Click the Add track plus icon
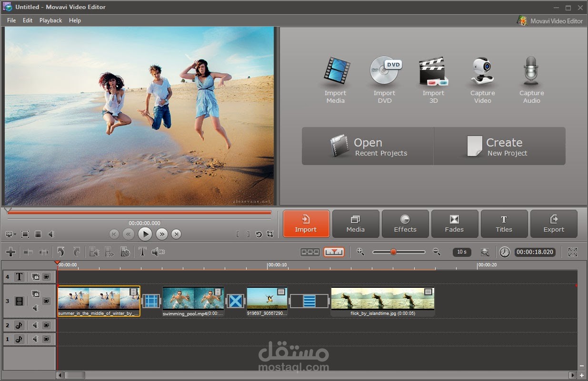Viewport: 588px width, 381px height. click(x=10, y=252)
